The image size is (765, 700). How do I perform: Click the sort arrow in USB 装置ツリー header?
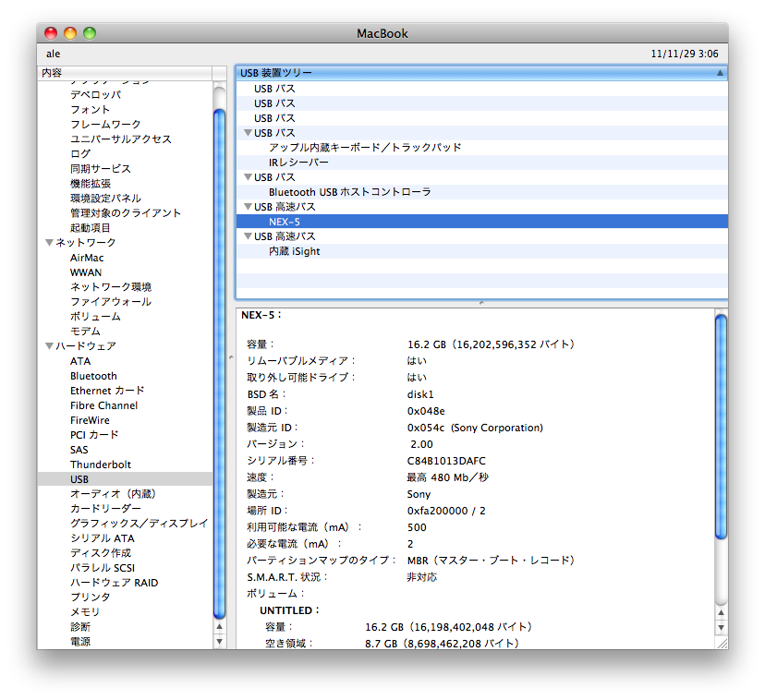click(720, 72)
